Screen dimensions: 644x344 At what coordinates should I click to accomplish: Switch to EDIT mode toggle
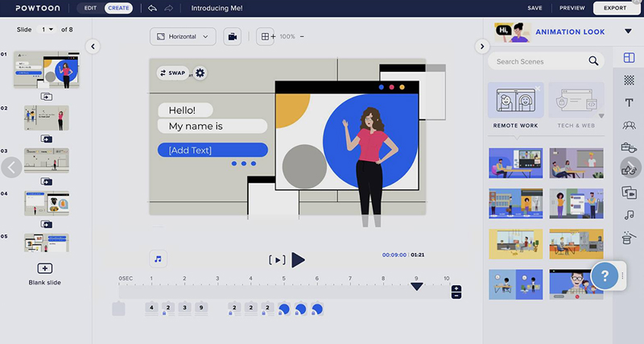point(91,8)
